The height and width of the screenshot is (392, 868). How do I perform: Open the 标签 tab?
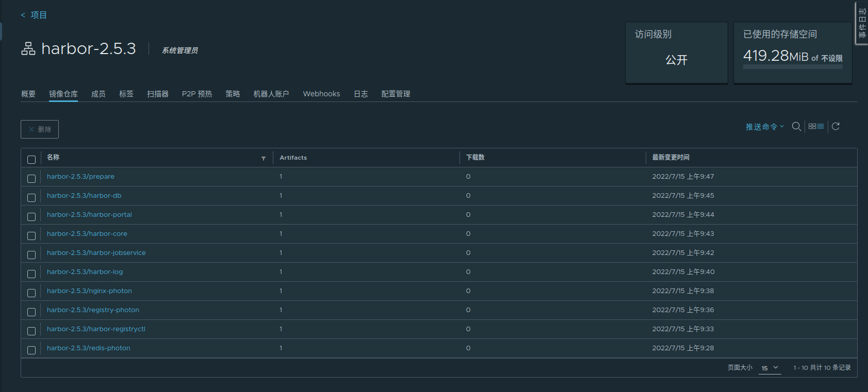[x=126, y=94]
